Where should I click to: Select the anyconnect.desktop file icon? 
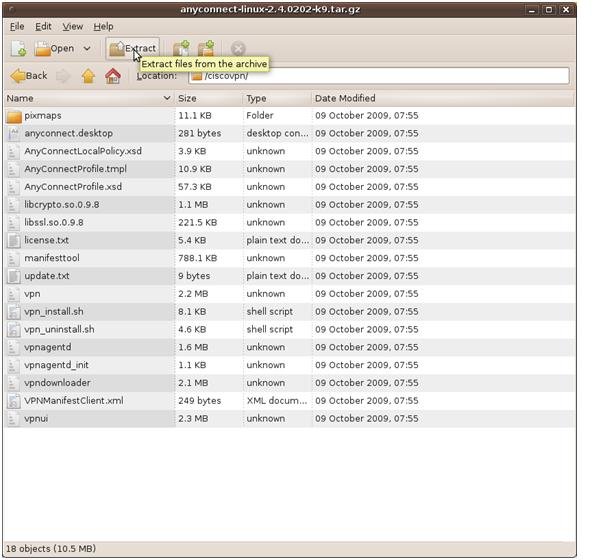(x=14, y=134)
